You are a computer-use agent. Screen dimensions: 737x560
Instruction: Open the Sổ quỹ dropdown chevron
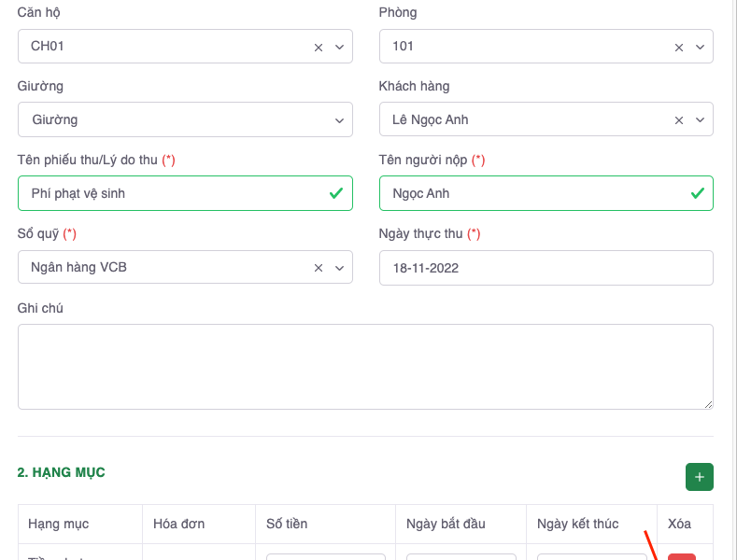(x=339, y=268)
